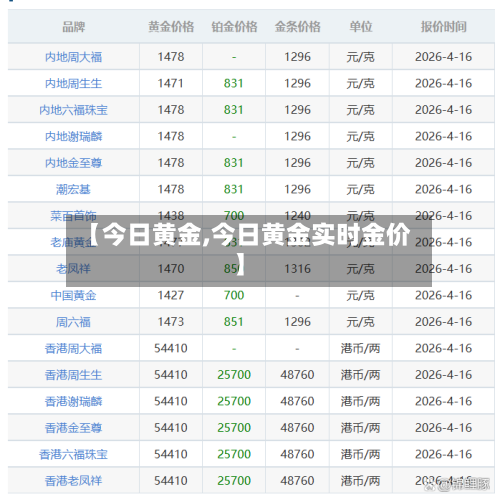Select gold bar price 1296 in 内地谢瑞麟 row
The height and width of the screenshot is (502, 500).
pos(297,136)
